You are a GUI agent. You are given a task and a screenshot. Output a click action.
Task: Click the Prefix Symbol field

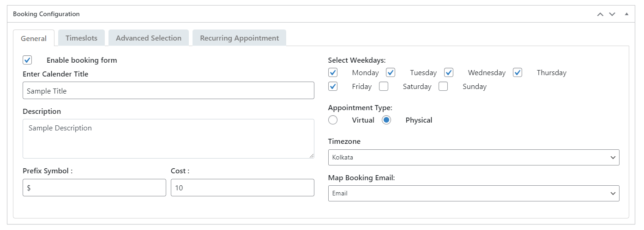click(x=94, y=188)
